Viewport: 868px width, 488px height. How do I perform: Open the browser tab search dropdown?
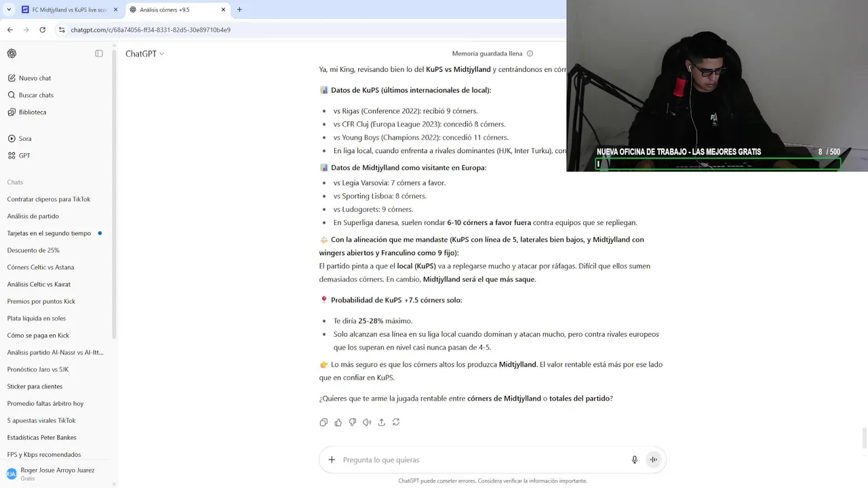[9, 9]
